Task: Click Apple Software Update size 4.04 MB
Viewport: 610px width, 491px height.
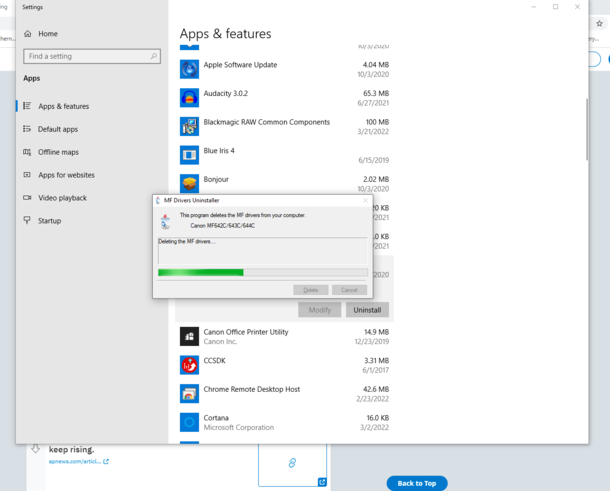Action: (x=376, y=65)
